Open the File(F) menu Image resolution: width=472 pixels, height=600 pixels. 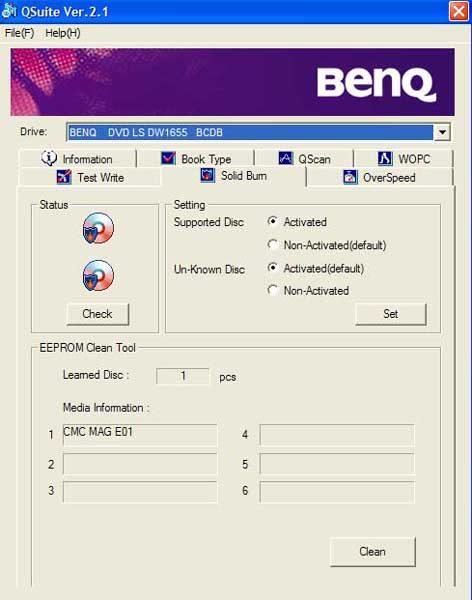[x=20, y=33]
